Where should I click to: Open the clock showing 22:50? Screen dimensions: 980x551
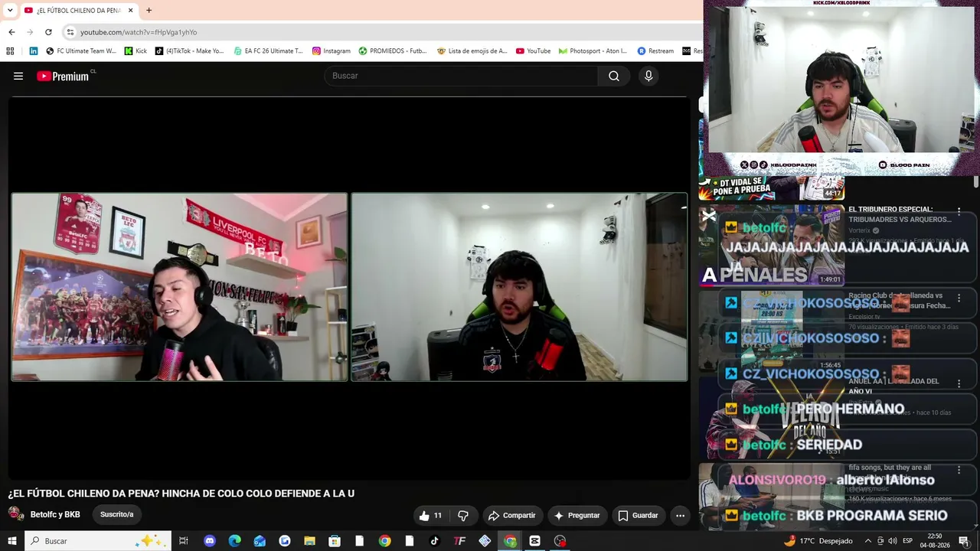(x=934, y=541)
